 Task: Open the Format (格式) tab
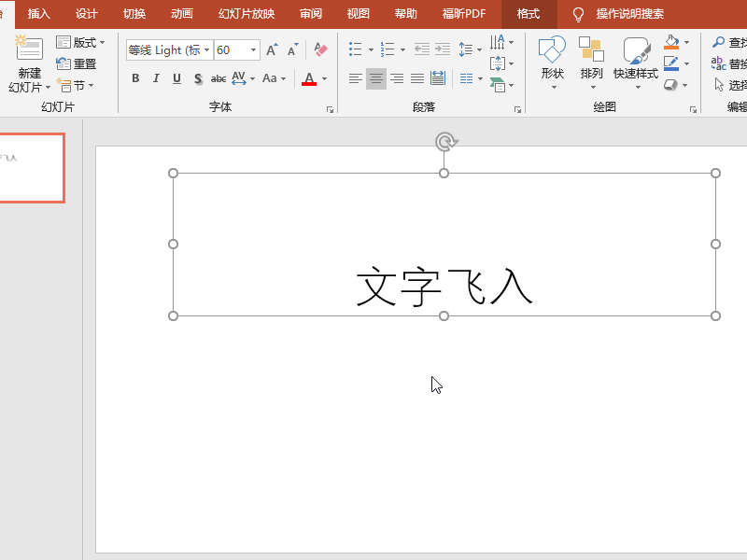[529, 14]
